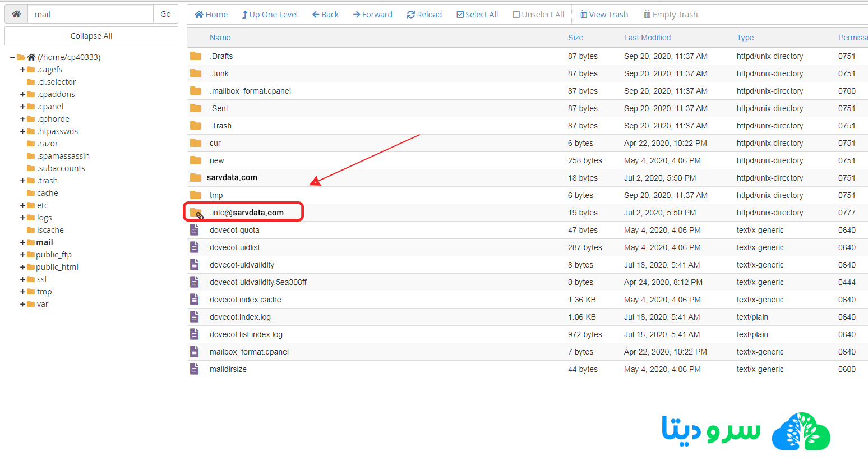
Task: Click the View Trash icon
Action: tap(585, 14)
